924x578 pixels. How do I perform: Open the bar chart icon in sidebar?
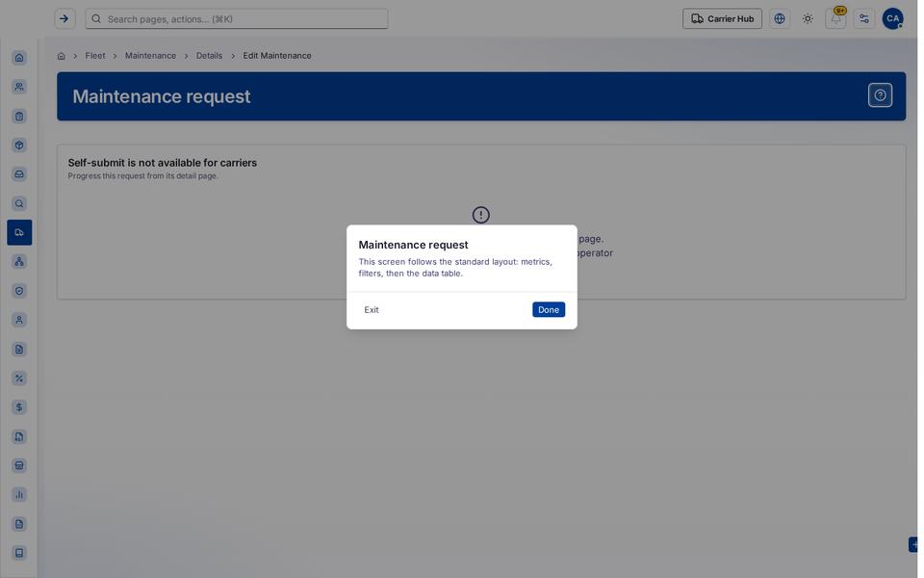tap(19, 494)
